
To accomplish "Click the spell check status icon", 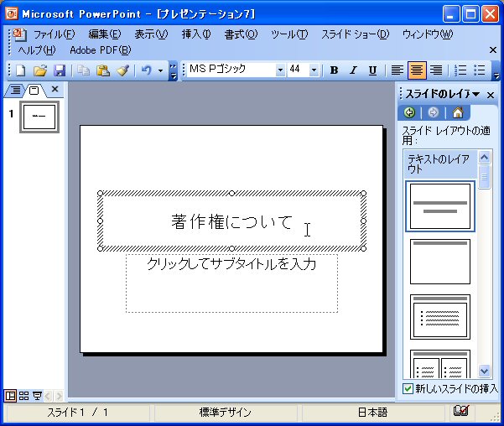I will click(461, 411).
